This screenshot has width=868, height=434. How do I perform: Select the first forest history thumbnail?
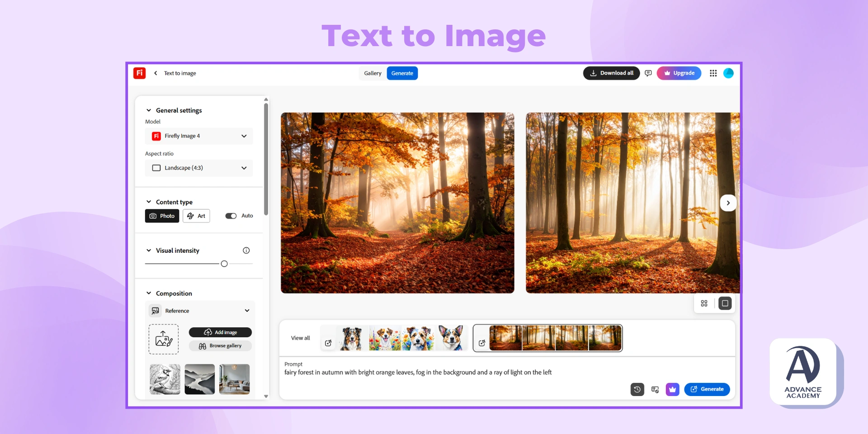(x=505, y=338)
